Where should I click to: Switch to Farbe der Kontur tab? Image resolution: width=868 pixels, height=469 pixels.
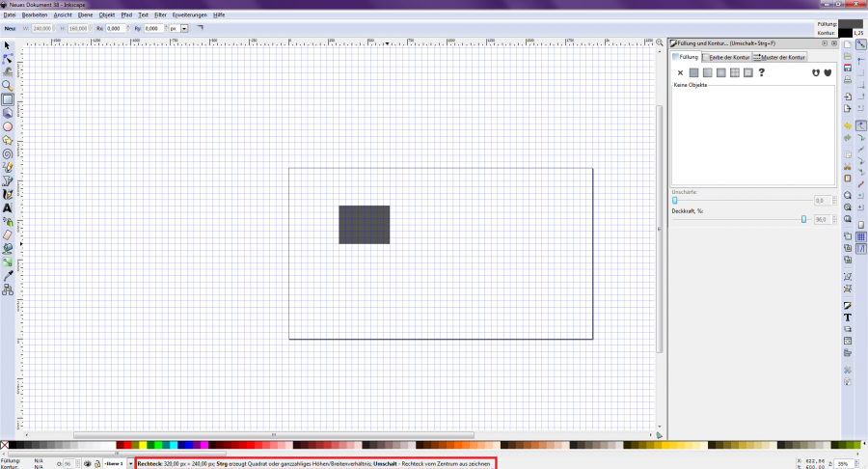tap(728, 57)
